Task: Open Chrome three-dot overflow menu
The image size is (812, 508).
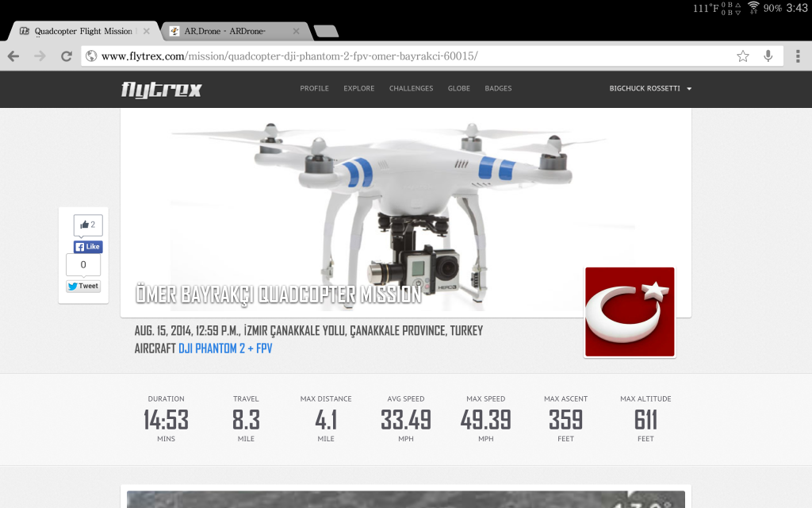Action: click(x=798, y=56)
